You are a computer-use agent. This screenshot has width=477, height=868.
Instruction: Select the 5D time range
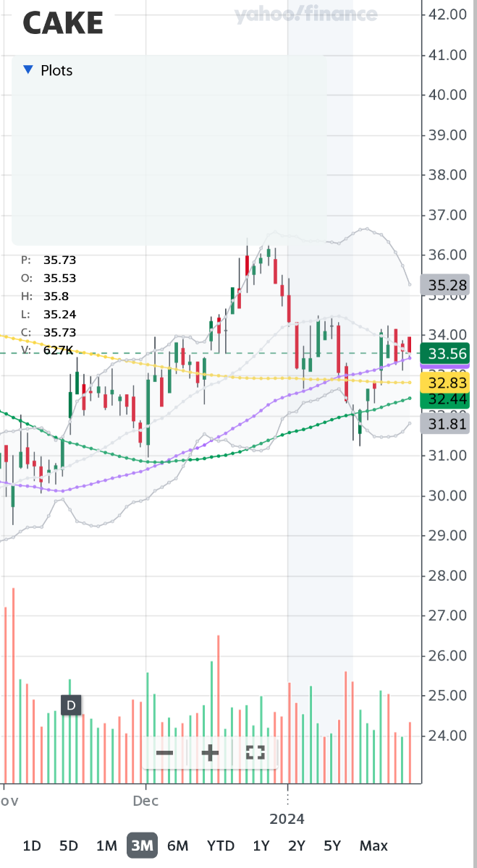69,846
